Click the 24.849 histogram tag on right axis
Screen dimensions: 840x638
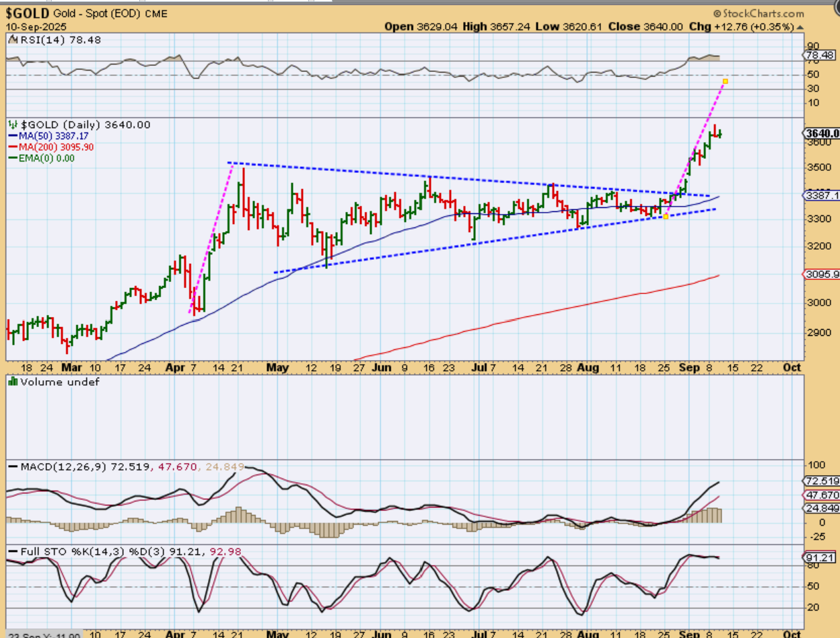(822, 508)
